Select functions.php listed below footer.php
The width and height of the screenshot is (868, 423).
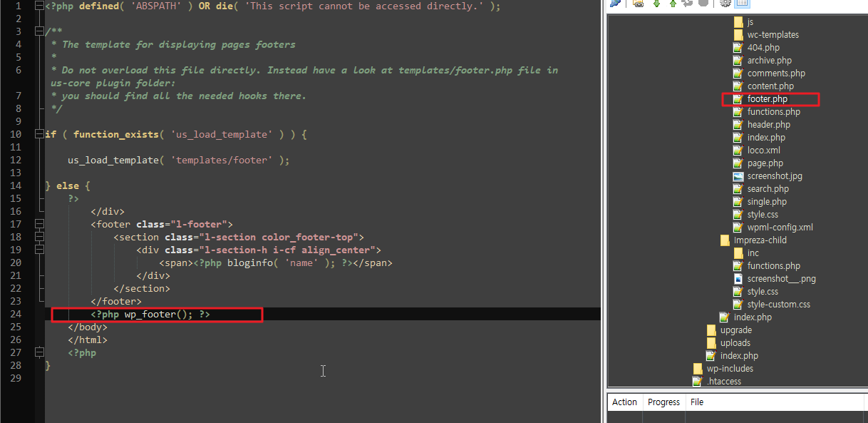774,111
